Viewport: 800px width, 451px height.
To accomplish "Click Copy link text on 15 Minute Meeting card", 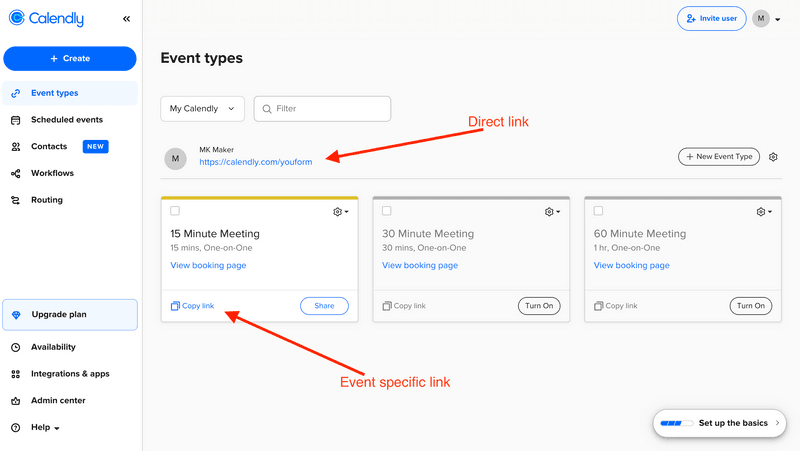I will (198, 306).
